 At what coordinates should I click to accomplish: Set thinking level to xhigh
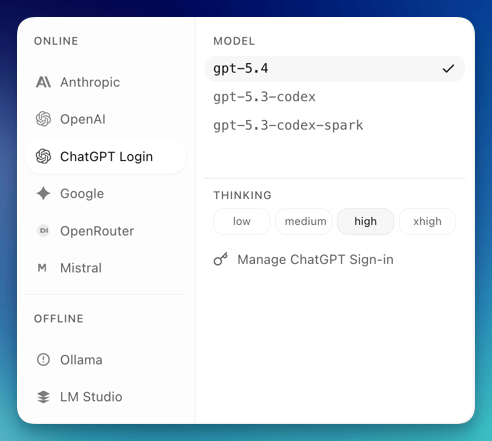coord(427,221)
